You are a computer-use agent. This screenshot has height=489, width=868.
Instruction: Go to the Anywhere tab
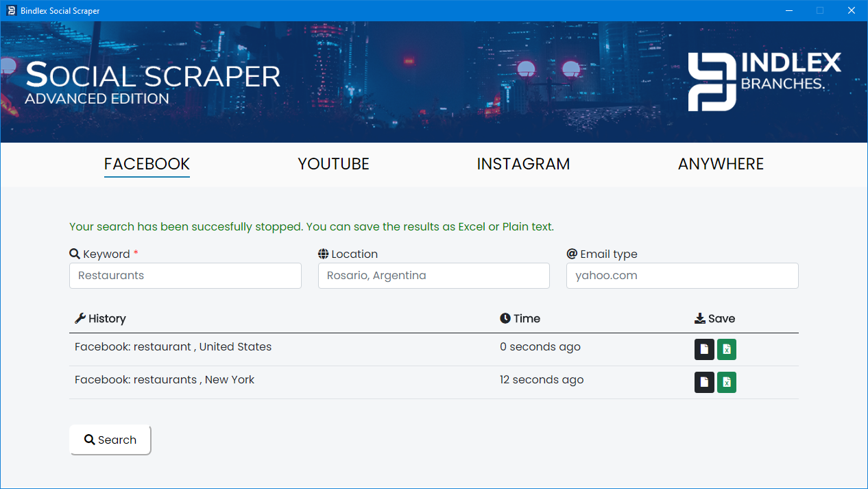[721, 164]
